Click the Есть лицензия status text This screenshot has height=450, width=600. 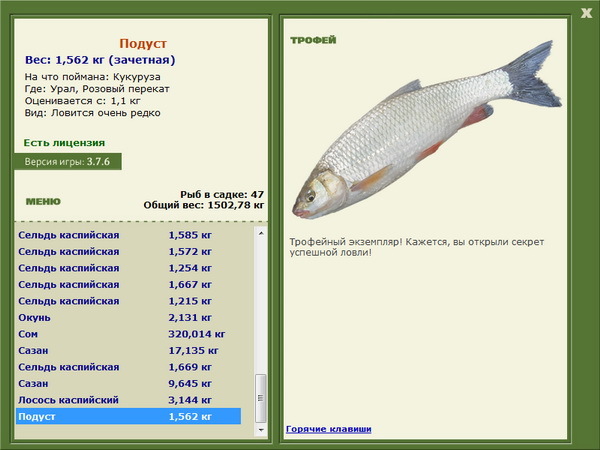coord(64,143)
